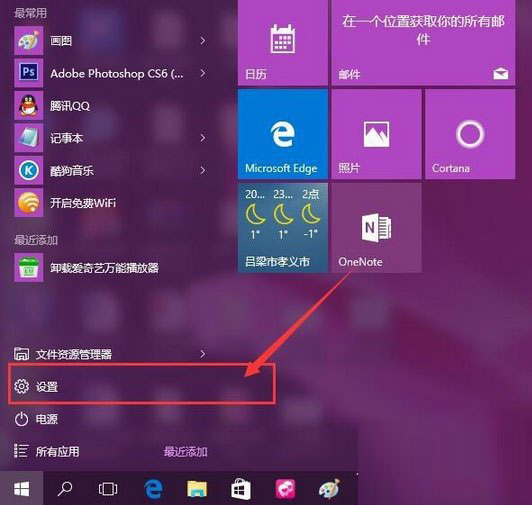Open the 记事本 Notepad icon
The height and width of the screenshot is (505, 532).
[x=28, y=138]
